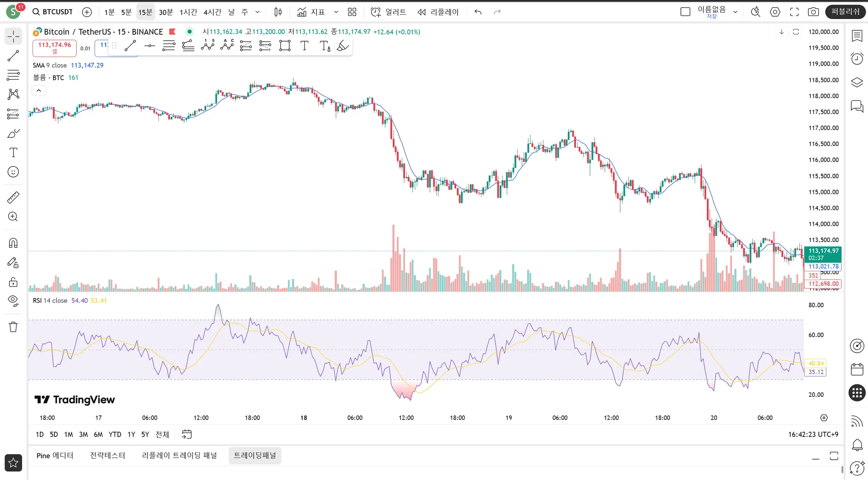Screen dimensions: 868x480
Task: Take a chart snapshot with camera icon
Action: click(813, 12)
